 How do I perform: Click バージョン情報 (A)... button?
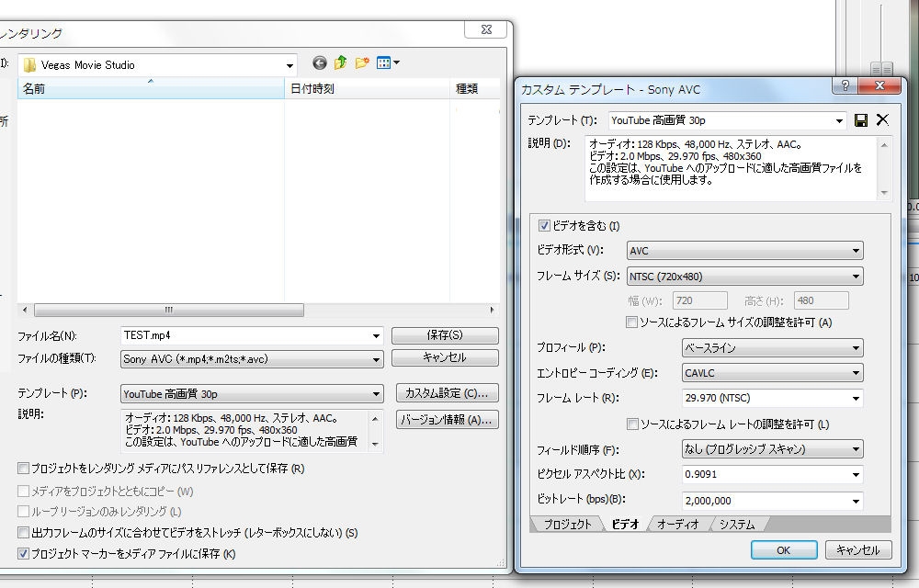(x=448, y=420)
